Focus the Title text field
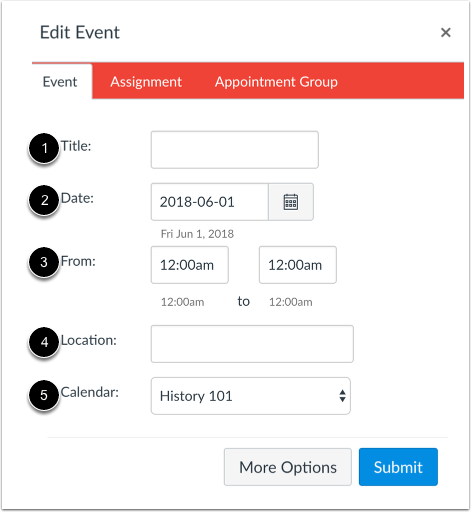 click(x=235, y=150)
